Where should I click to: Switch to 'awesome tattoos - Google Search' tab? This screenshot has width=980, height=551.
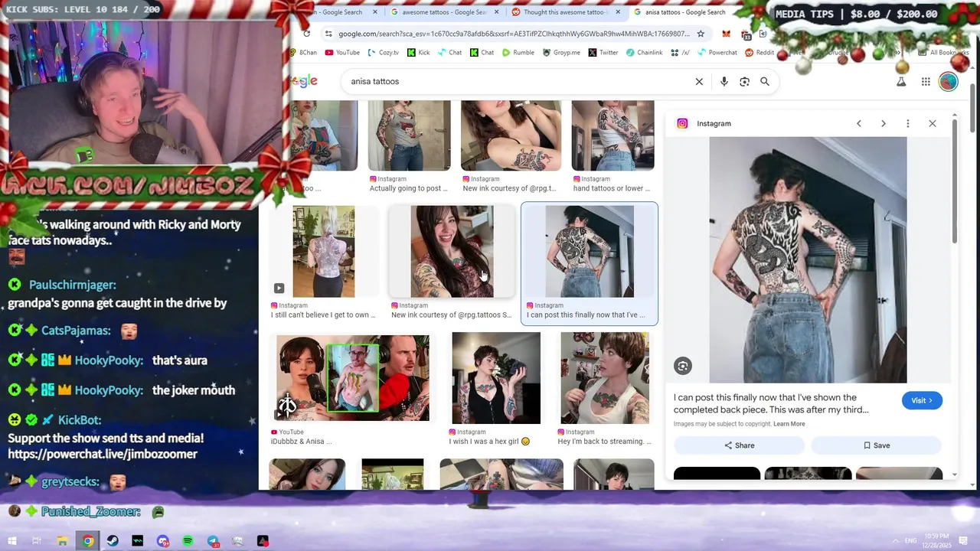click(x=443, y=12)
